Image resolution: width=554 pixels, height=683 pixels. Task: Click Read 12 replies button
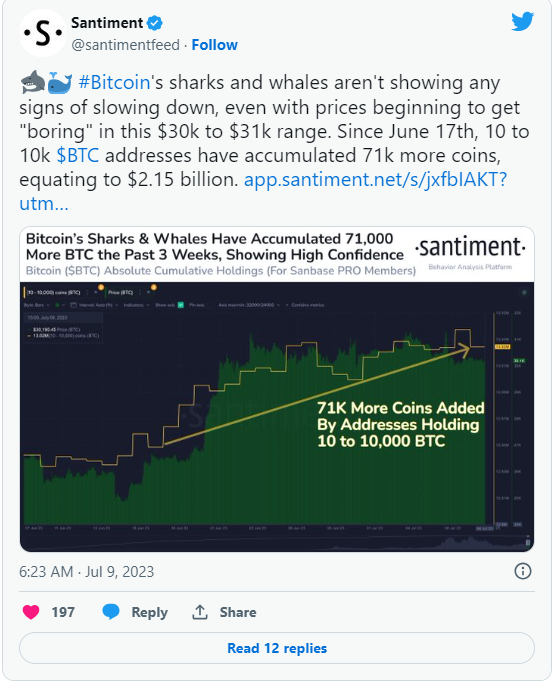(277, 648)
